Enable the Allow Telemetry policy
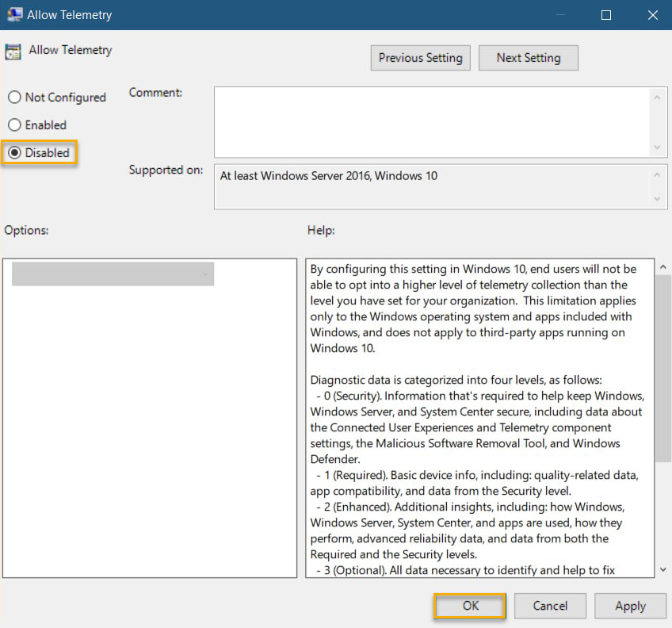 [13, 124]
